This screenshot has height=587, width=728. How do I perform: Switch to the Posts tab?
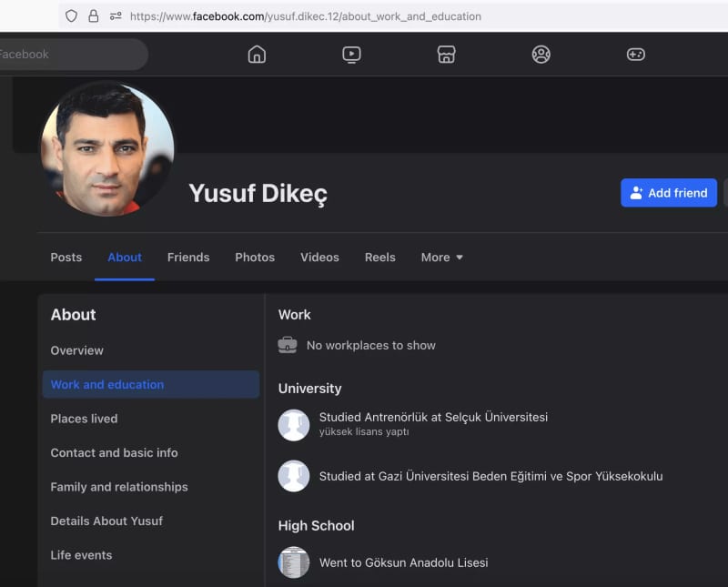[66, 258]
